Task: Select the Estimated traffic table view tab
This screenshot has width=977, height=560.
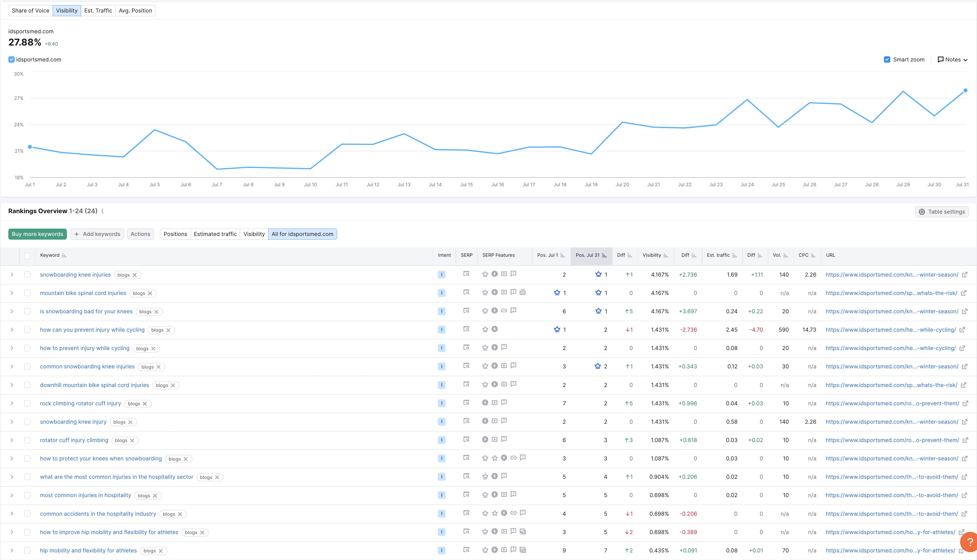Action: click(215, 234)
